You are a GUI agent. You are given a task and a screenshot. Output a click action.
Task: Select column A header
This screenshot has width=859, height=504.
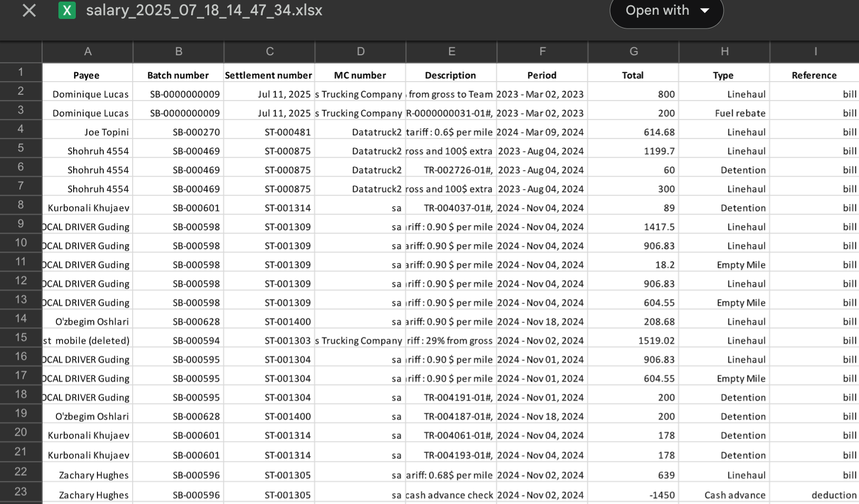[87, 52]
